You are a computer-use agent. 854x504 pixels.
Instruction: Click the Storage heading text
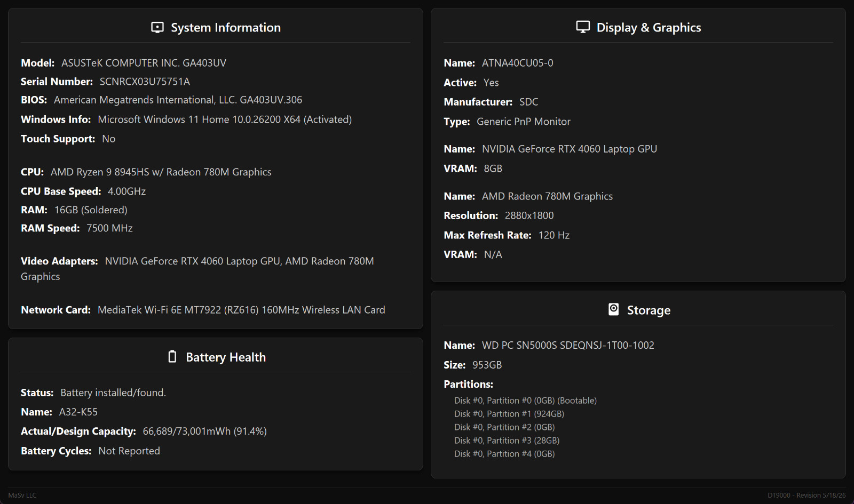pyautogui.click(x=649, y=310)
